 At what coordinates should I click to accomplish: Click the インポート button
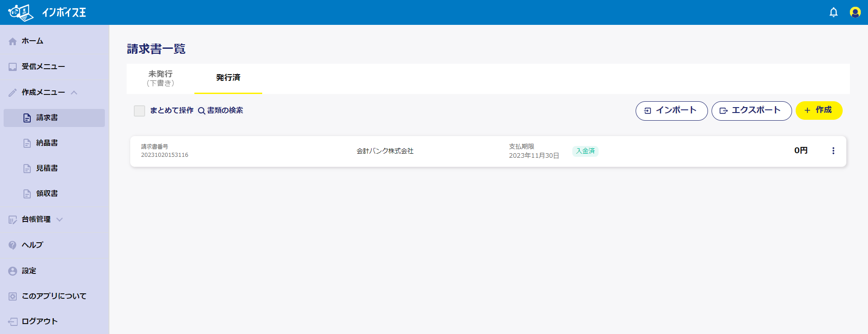pyautogui.click(x=671, y=111)
